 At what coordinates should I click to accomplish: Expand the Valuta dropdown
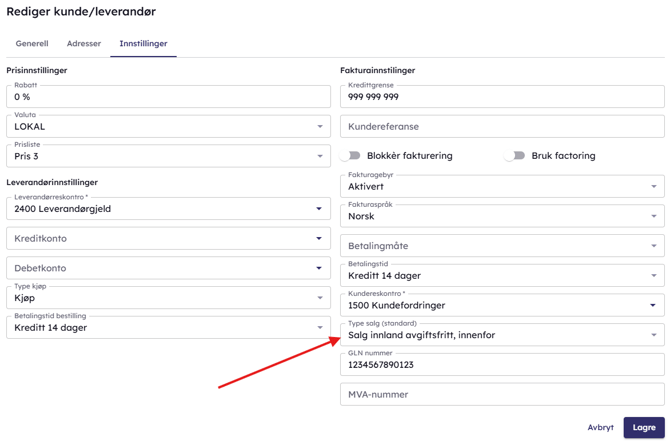coord(320,127)
